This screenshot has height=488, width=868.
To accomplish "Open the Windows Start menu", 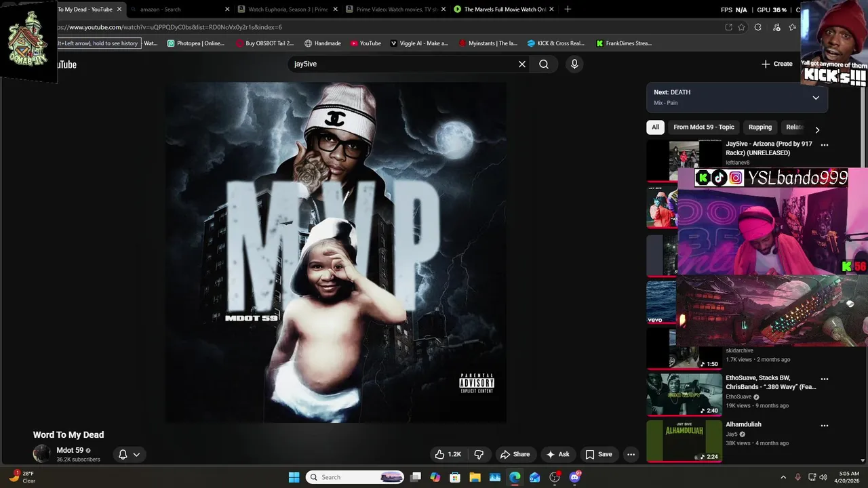I will click(294, 477).
